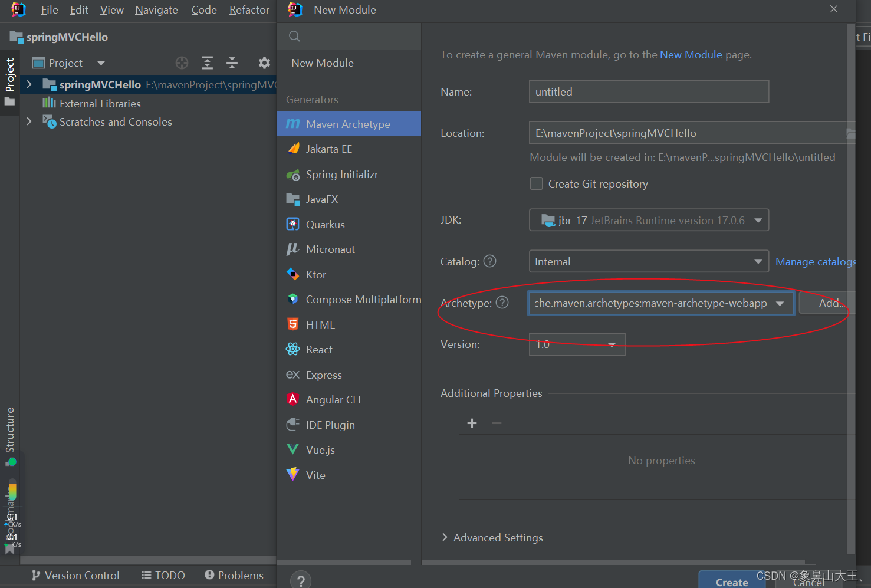Show help for the Archetype field
871x588 pixels.
[502, 303]
